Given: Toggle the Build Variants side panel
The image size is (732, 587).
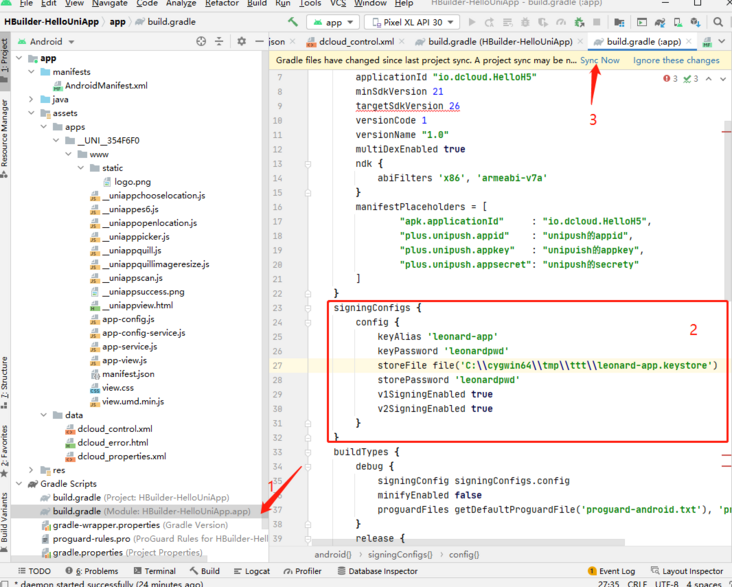Looking at the screenshot, I should (x=5, y=522).
